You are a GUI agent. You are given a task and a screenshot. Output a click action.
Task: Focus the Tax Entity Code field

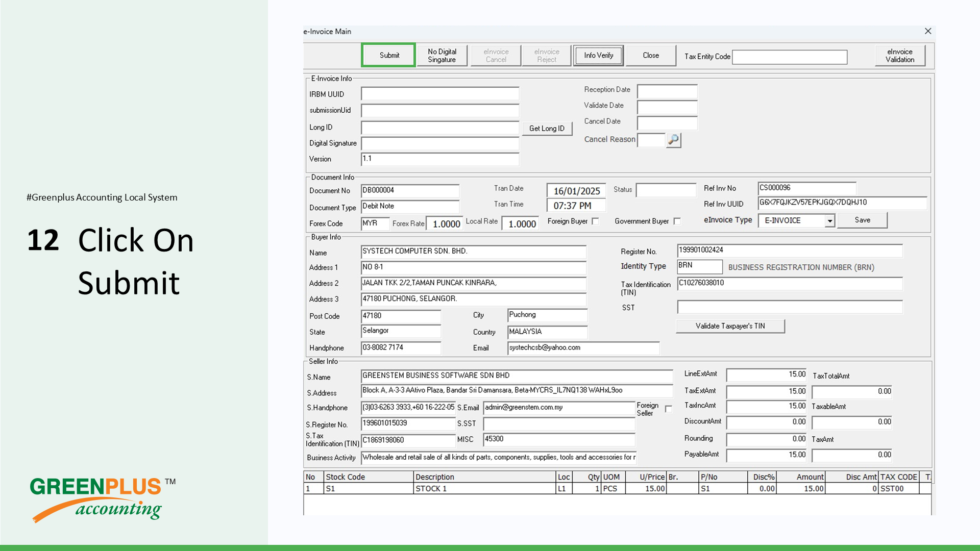(x=790, y=57)
